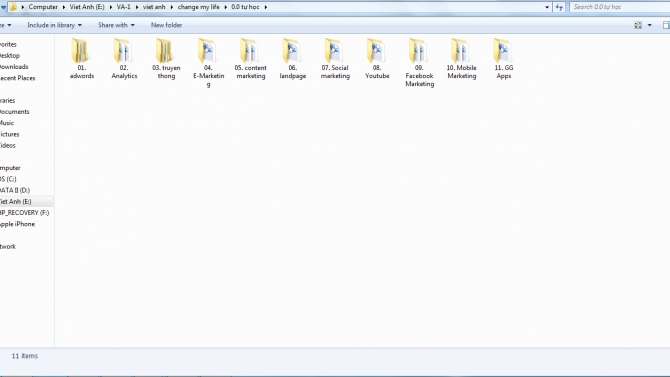Viewport: 670px width, 377px height.
Task: Open the 08. Youtube folder
Action: coord(377,58)
